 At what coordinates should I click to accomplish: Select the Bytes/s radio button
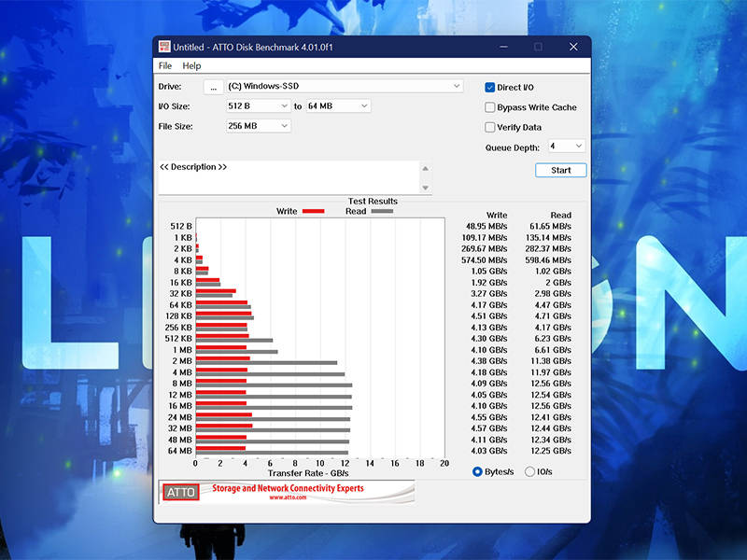(x=477, y=471)
